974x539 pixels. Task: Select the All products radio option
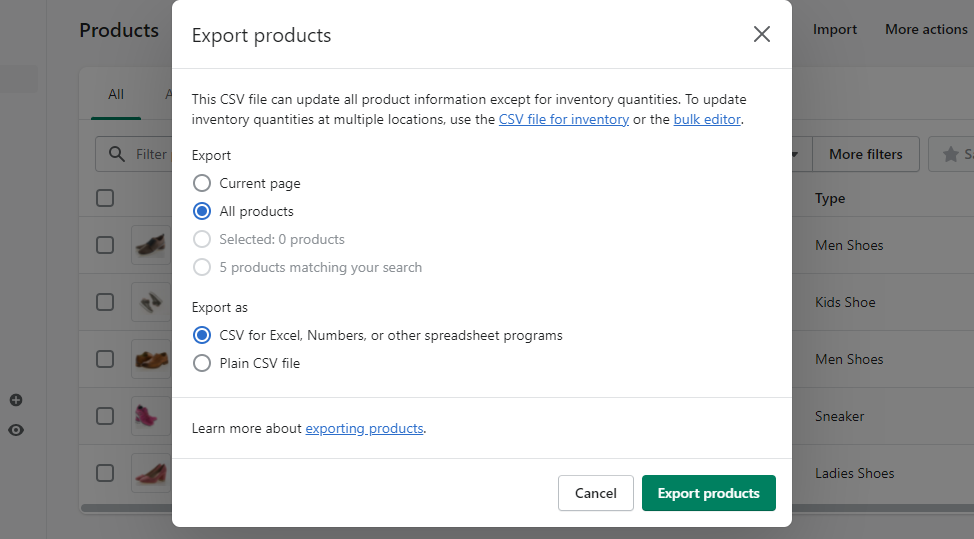201,211
